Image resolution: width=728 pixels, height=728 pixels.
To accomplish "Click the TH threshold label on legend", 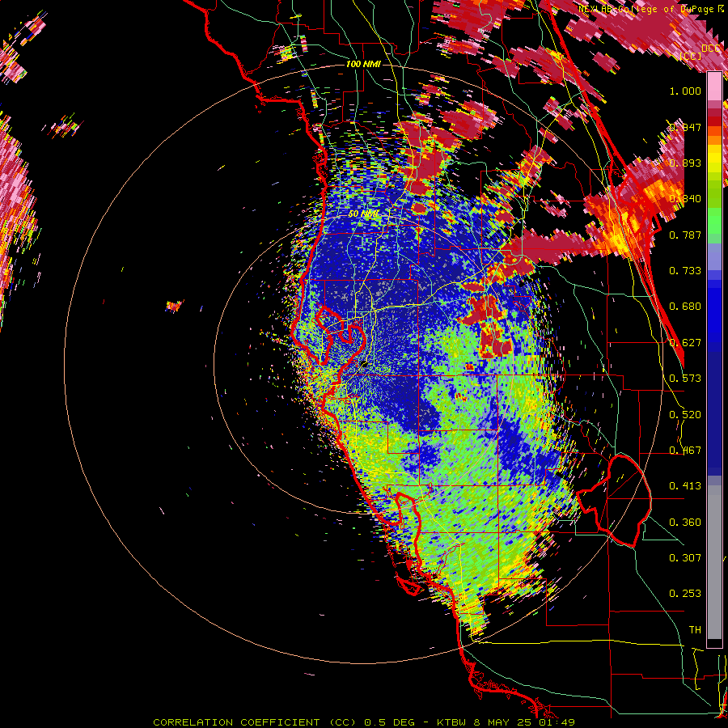I will coord(695,630).
